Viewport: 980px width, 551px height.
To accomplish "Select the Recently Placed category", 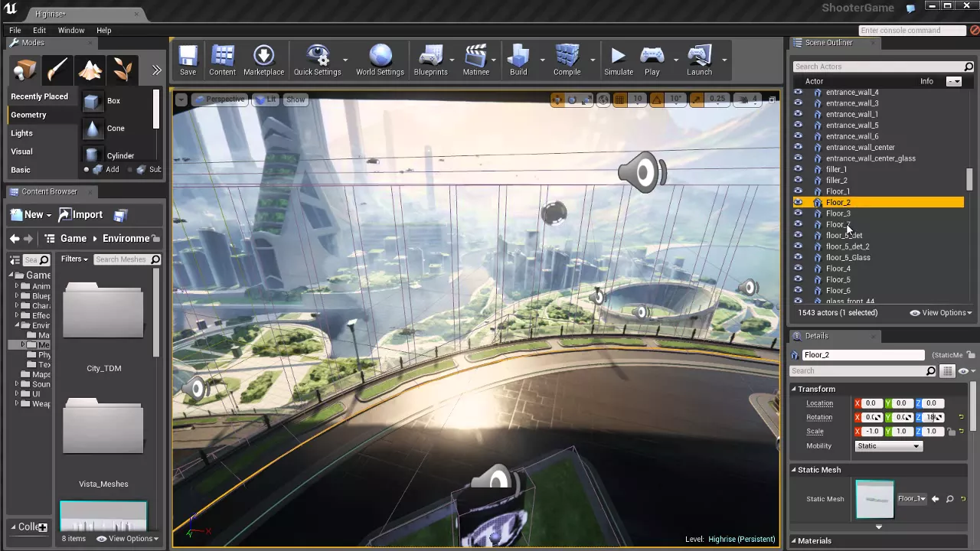I will (x=39, y=96).
